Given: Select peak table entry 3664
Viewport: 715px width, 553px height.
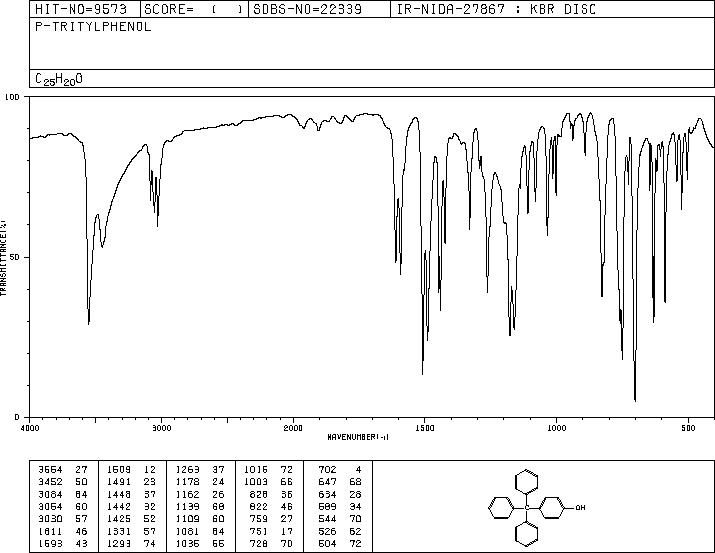Looking at the screenshot, I should pos(50,469).
